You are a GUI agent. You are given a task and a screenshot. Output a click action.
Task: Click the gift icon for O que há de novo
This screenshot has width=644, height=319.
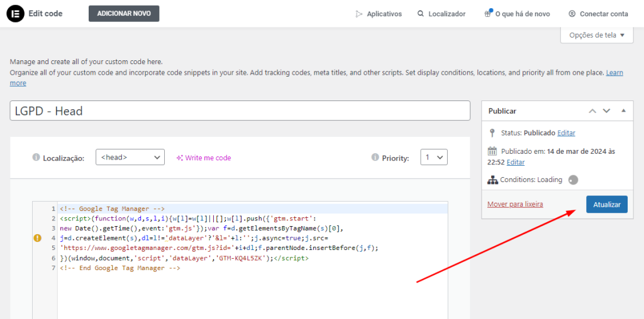pos(487,14)
